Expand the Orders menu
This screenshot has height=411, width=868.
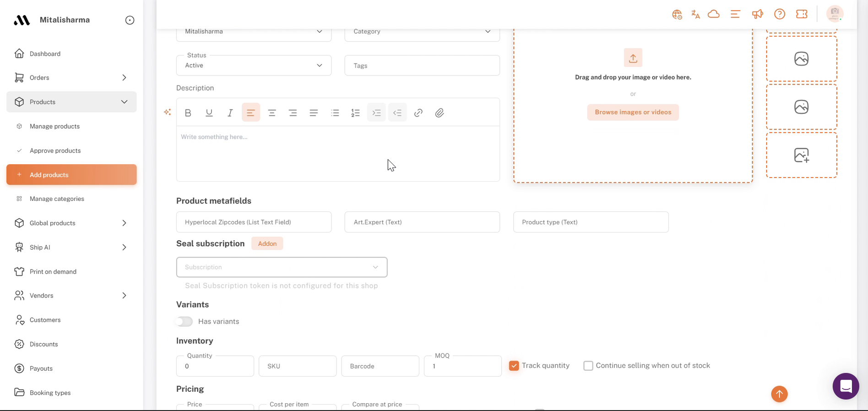point(71,78)
